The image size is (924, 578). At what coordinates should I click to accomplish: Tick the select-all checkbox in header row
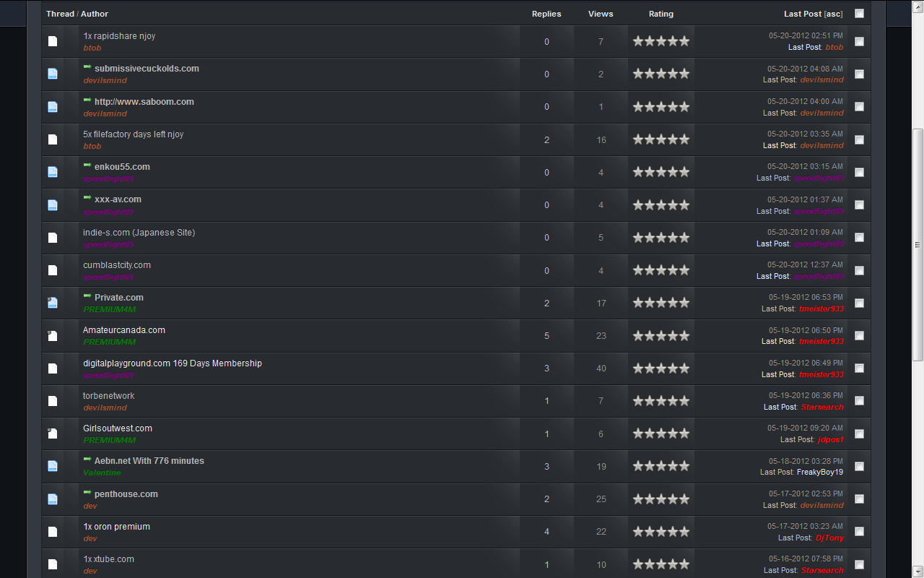click(x=859, y=13)
